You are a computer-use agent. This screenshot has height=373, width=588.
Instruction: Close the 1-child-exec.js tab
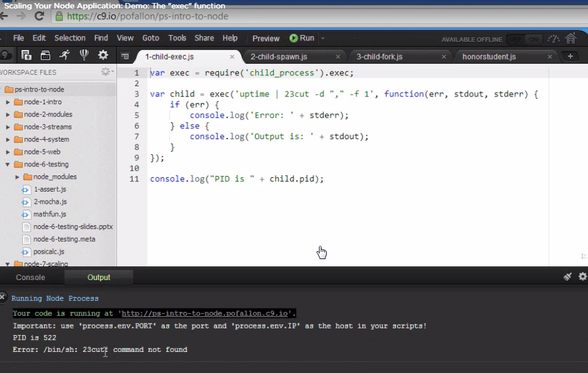[x=232, y=57]
